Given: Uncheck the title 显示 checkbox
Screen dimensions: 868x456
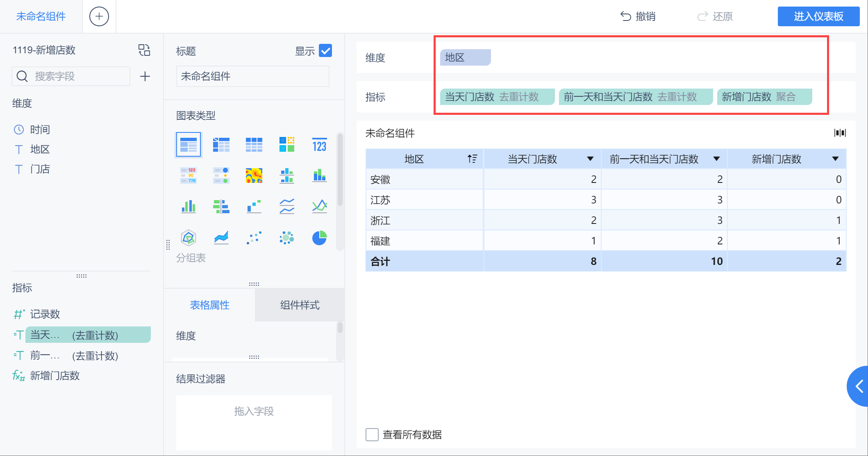Looking at the screenshot, I should [325, 51].
